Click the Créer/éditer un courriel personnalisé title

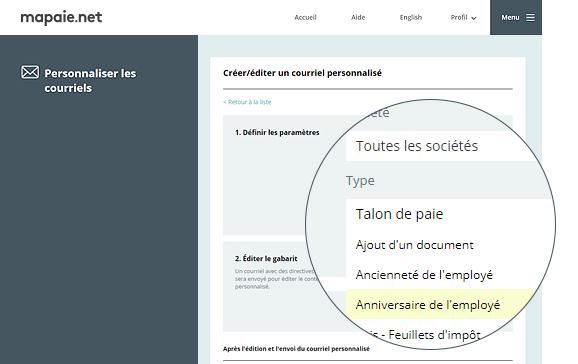tap(302, 73)
